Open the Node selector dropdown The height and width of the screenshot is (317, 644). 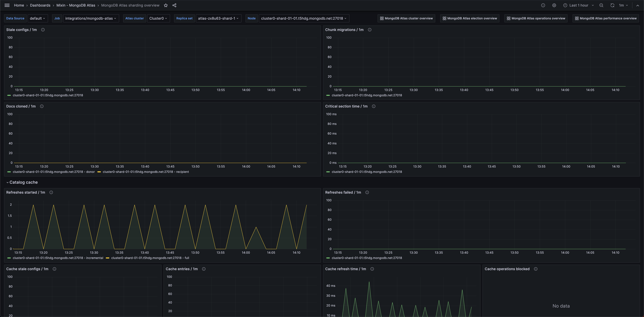[x=304, y=18]
